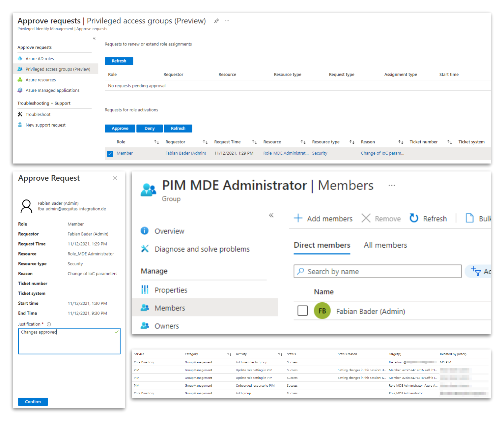Click the Search by name field
504x421 pixels.
(x=377, y=271)
